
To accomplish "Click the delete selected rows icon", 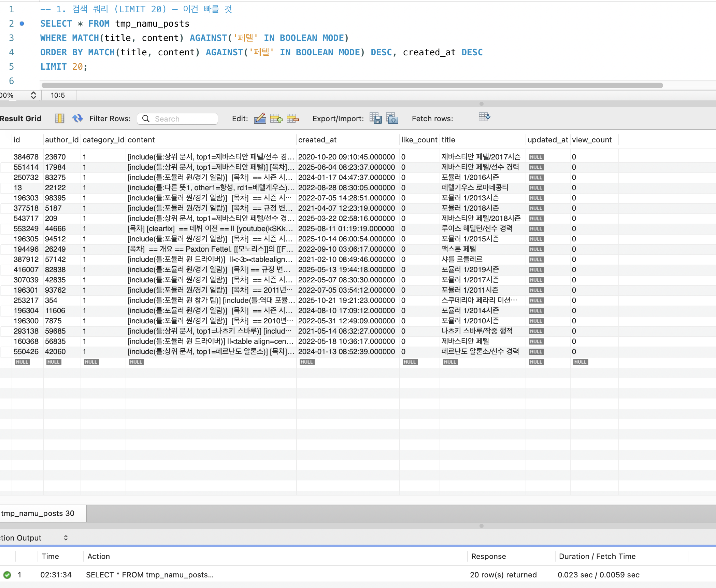I will pos(292,118).
